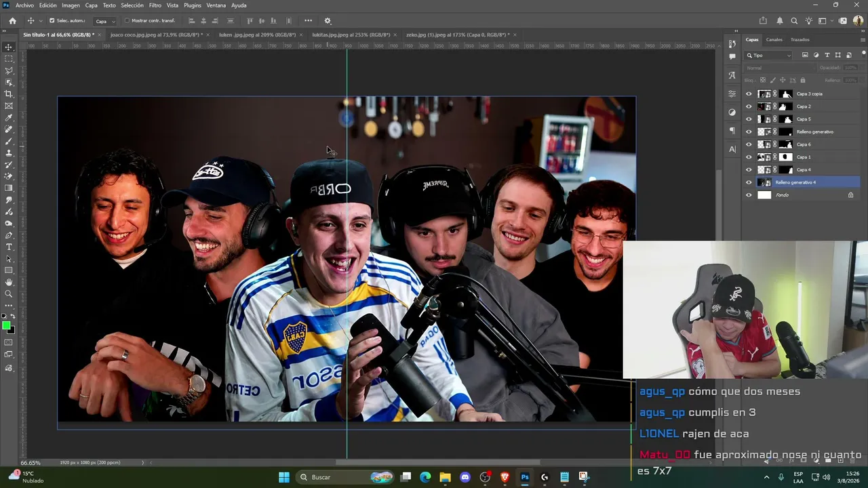Select the Rectangular Marquee tool
Image resolution: width=868 pixels, height=488 pixels.
(x=9, y=59)
